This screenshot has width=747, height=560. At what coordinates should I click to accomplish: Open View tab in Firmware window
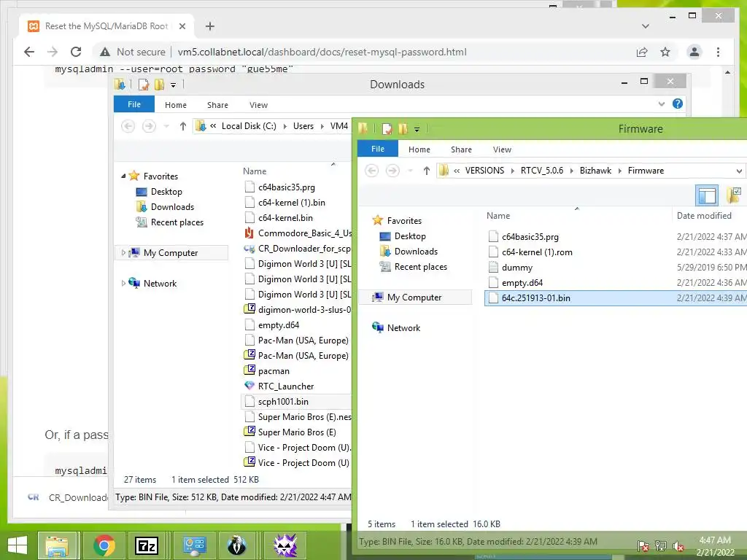(502, 149)
